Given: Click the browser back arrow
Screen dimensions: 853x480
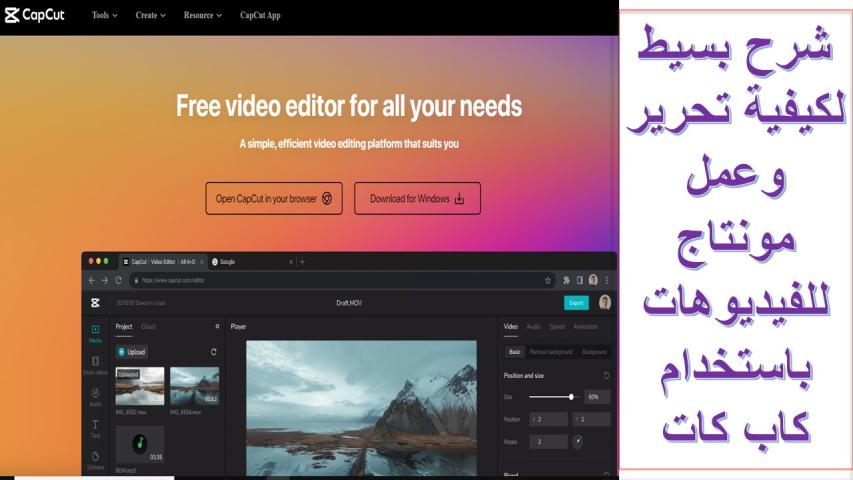Looking at the screenshot, I should click(x=91, y=280).
